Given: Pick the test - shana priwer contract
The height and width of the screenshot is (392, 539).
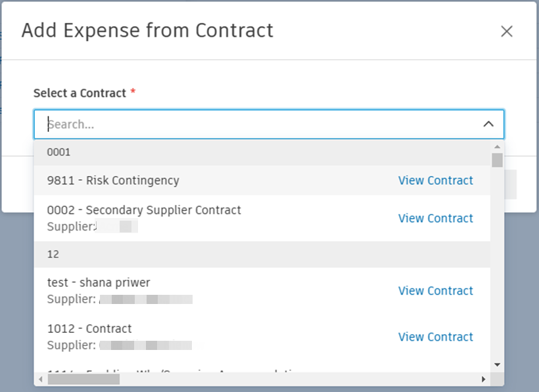Looking at the screenshot, I should (x=99, y=283).
